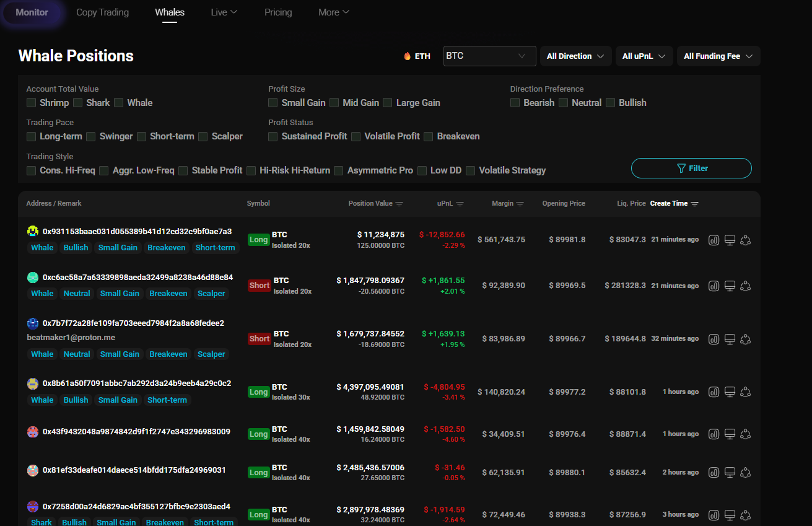
Task: Click the Scalper tag on the 0xc6ac58a7 row
Action: (x=211, y=294)
